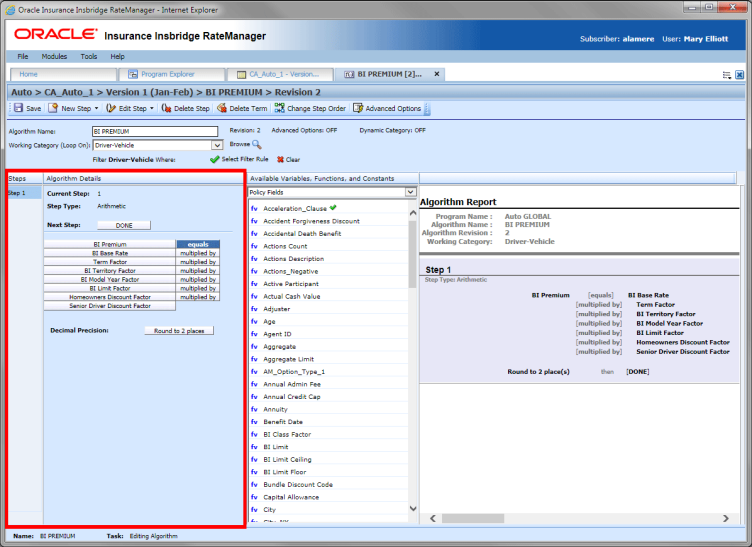
Task: Select Step 1 in the Steps list
Action: click(x=24, y=193)
